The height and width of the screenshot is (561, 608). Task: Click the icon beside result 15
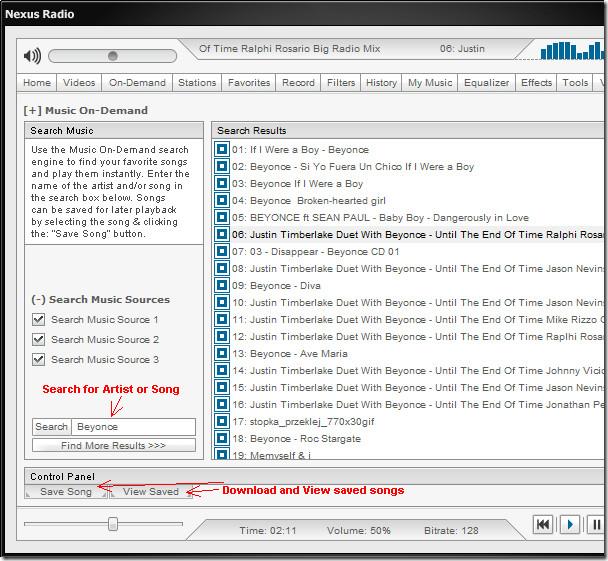pyautogui.click(x=222, y=387)
